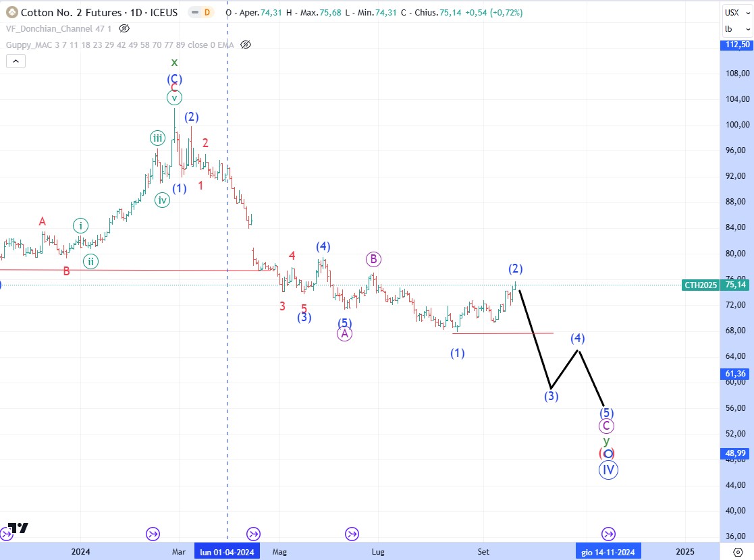Show the hidden VF_Donchian_Channel indicator via its eye icon
This screenshot has width=754, height=560.
click(124, 29)
